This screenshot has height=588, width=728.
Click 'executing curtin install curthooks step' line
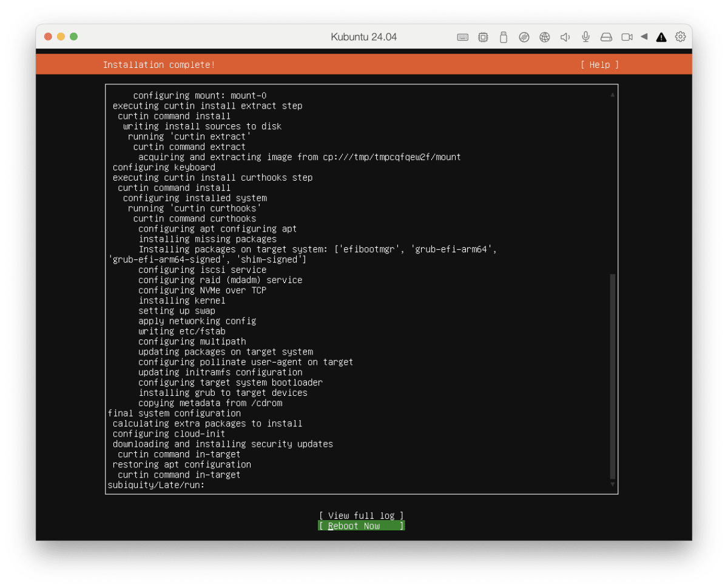[x=212, y=178]
